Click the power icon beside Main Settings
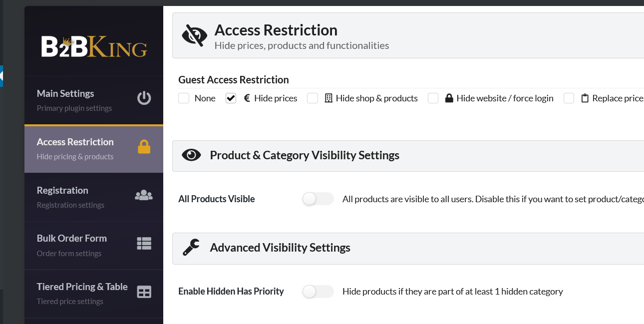This screenshot has height=324, width=644. click(144, 98)
